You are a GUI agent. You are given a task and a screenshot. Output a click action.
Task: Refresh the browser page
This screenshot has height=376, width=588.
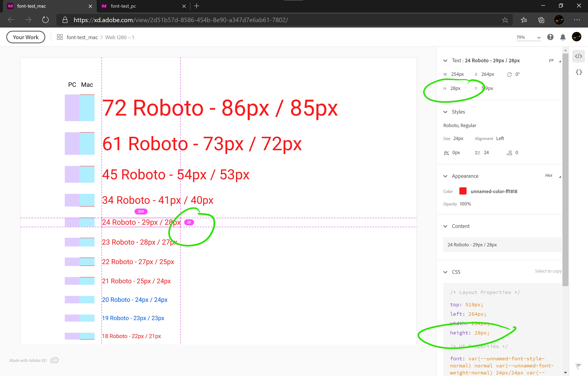pos(45,20)
